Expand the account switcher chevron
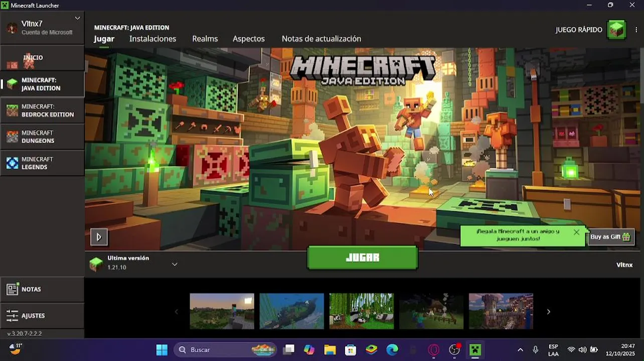This screenshot has width=644, height=361. (77, 18)
